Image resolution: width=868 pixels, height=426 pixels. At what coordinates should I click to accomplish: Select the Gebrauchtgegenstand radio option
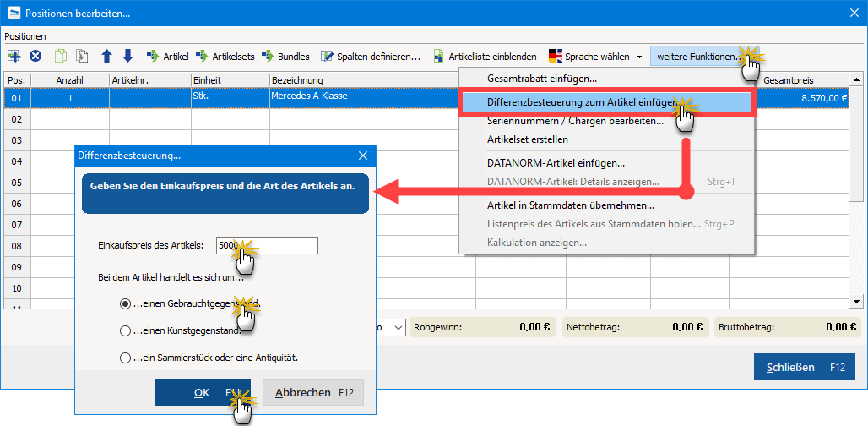click(126, 303)
